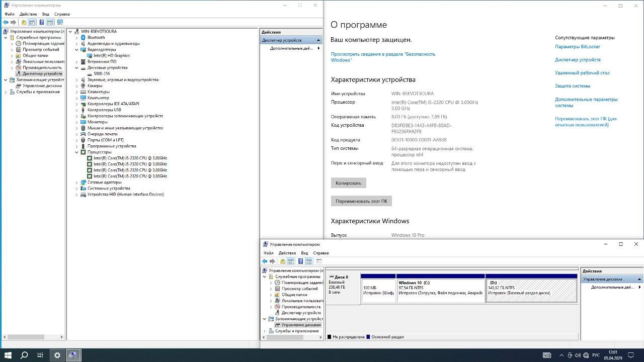Image resolution: width=644 pixels, height=362 pixels.
Task: Select the Windows 10 (C:) partition block
Action: click(441, 289)
